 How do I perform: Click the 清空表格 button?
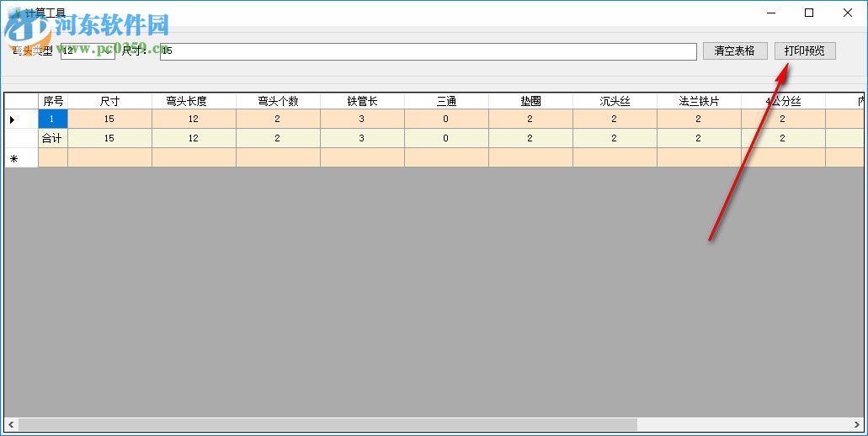pos(735,51)
